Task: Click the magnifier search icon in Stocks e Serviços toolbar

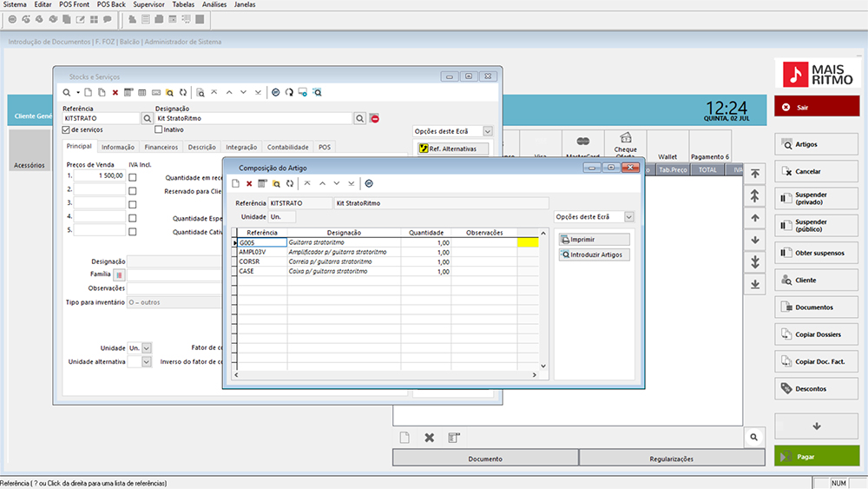Action: pos(67,92)
